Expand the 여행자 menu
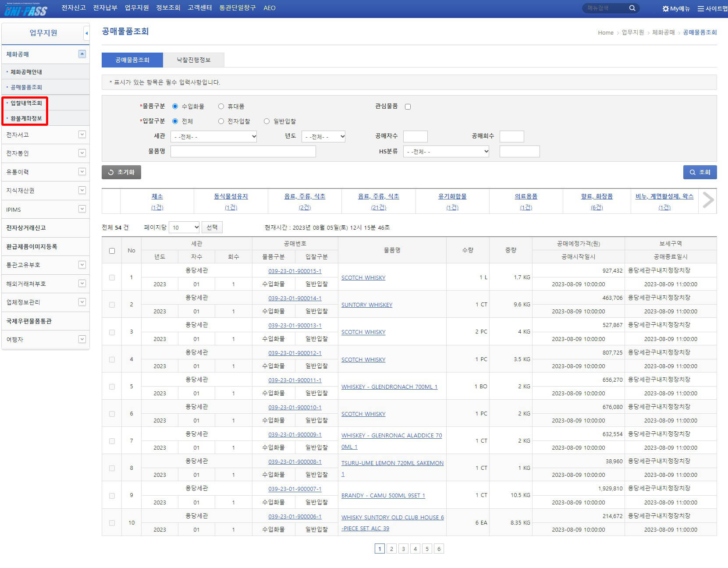 pyautogui.click(x=82, y=339)
